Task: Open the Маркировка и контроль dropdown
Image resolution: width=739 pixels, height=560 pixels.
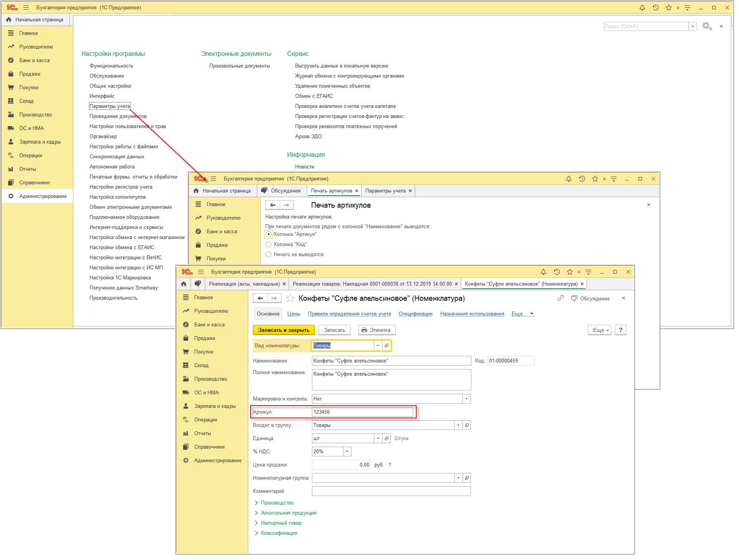Action: [467, 399]
